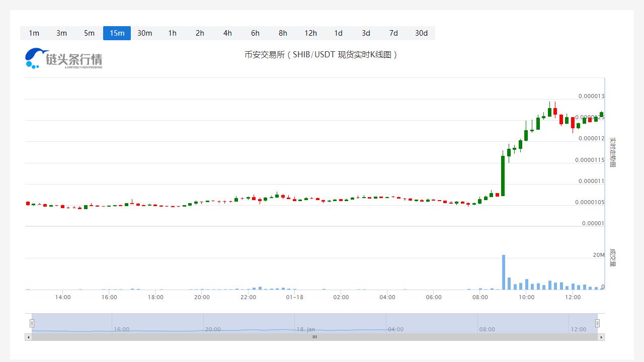
Task: Click the scrollbar left arrow
Action: click(28, 337)
